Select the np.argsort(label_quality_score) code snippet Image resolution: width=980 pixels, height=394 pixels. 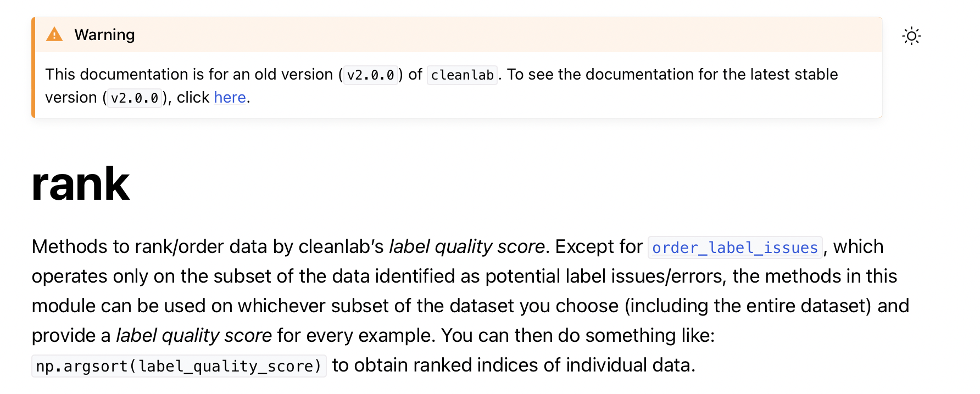click(x=179, y=365)
